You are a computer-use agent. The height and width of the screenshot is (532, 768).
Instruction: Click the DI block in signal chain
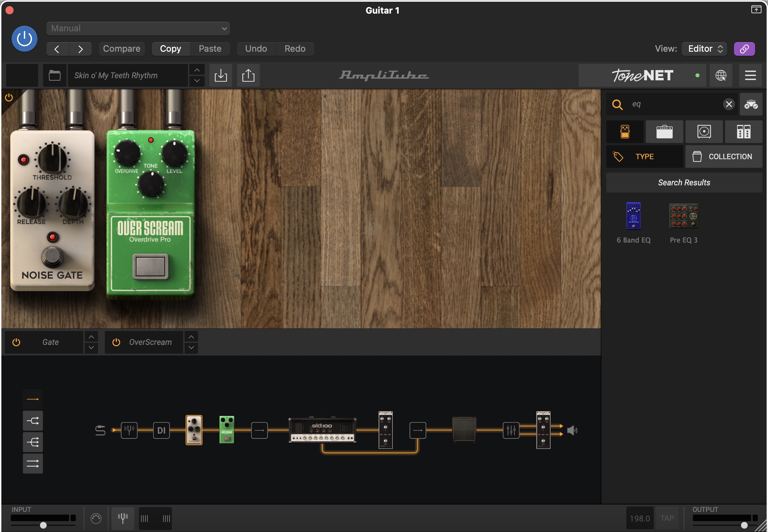161,430
